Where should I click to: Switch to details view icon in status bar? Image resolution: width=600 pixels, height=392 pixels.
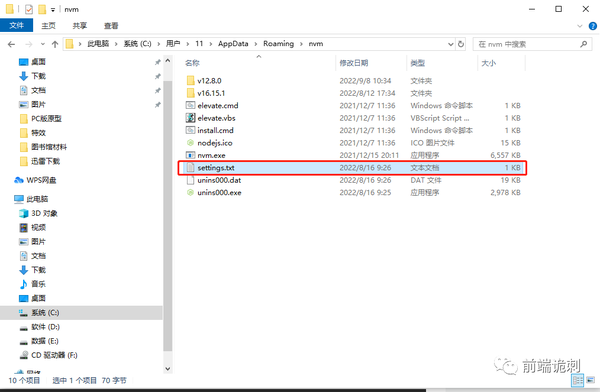tap(577, 380)
